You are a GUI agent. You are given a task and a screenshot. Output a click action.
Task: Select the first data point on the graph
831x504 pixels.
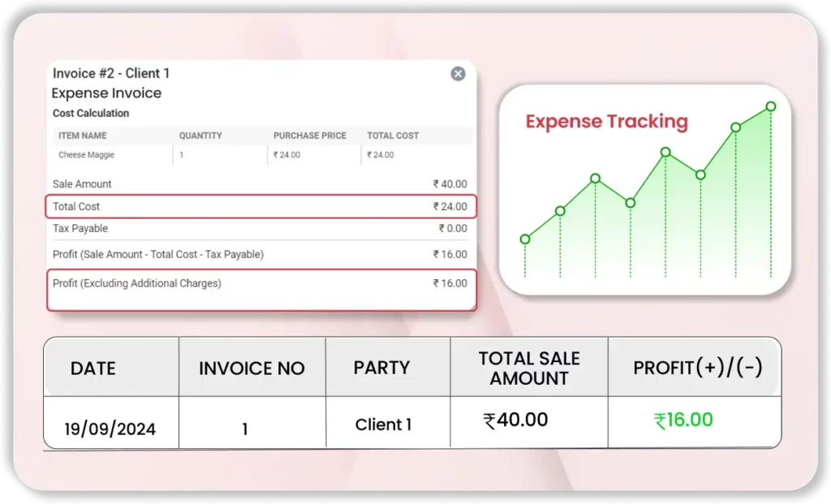(524, 240)
